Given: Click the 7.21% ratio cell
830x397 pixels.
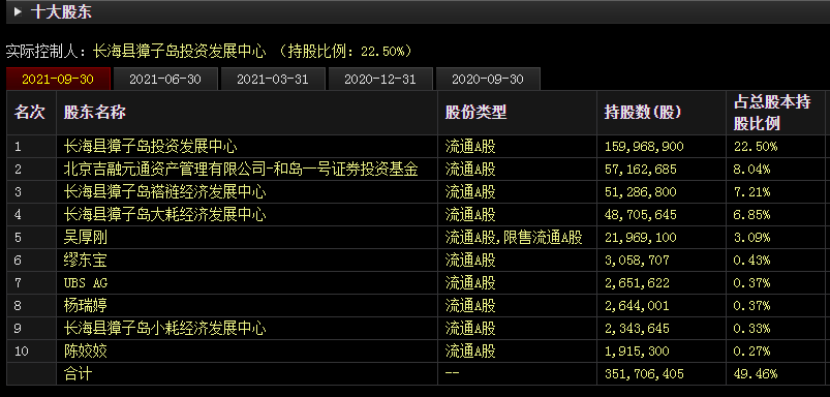Looking at the screenshot, I should [752, 192].
